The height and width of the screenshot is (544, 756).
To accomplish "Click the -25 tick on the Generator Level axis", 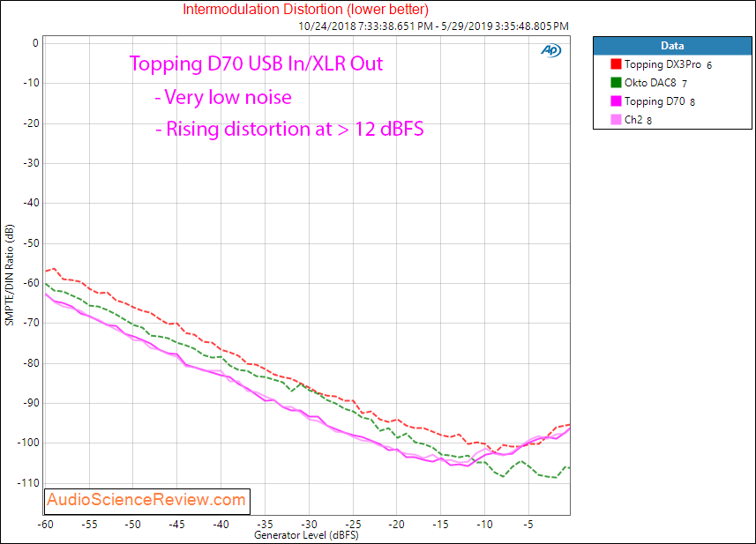I will pos(353,525).
